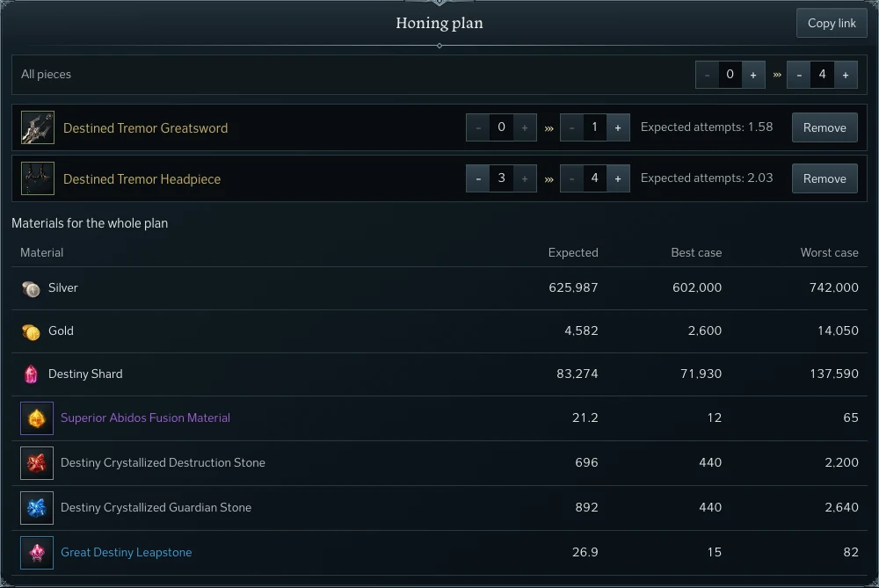
Task: Click the Destined Tremor Headpiece item icon
Action: (x=38, y=178)
